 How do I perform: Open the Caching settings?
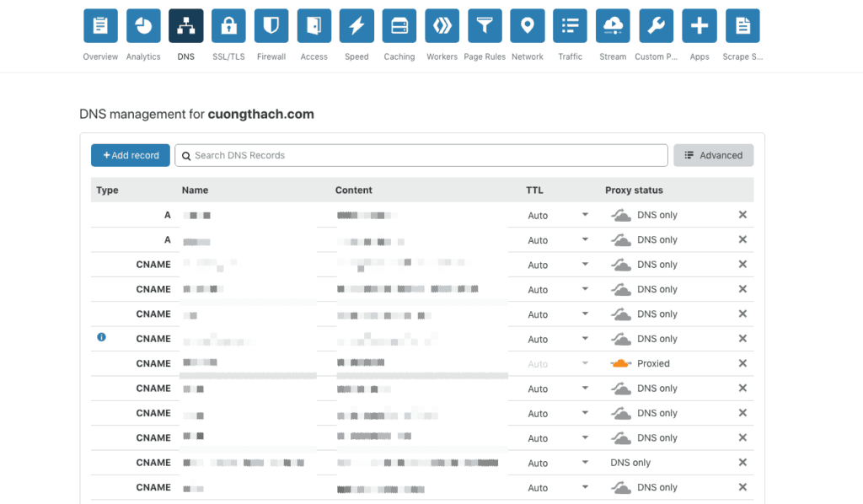399,25
